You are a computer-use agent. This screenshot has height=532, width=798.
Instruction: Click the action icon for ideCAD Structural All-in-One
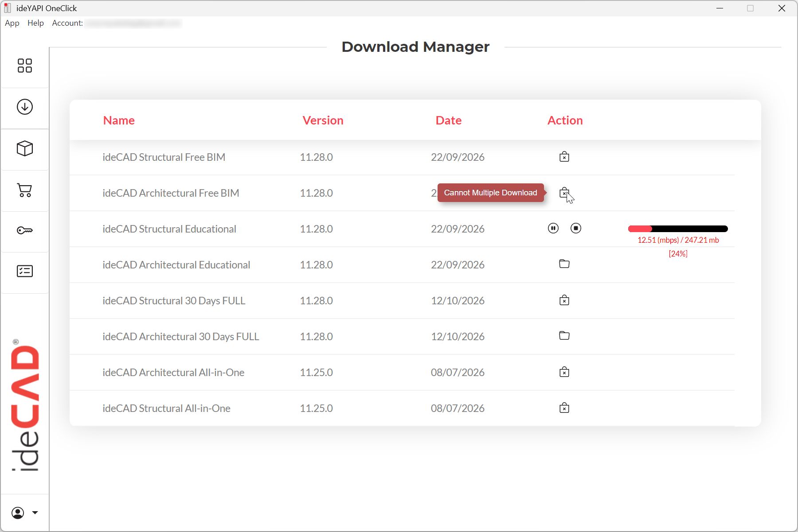click(564, 408)
